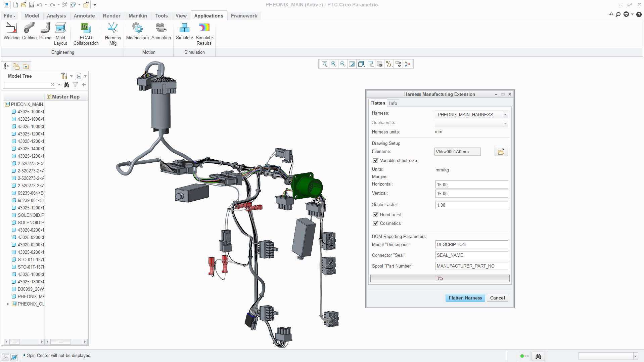Open the undo history dropdown arrow
Viewport: 644px width, 362px height.
pyautogui.click(x=46, y=5)
